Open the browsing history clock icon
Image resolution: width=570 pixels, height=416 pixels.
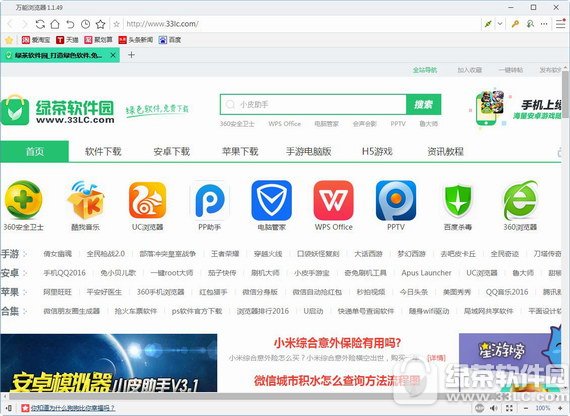(85, 24)
